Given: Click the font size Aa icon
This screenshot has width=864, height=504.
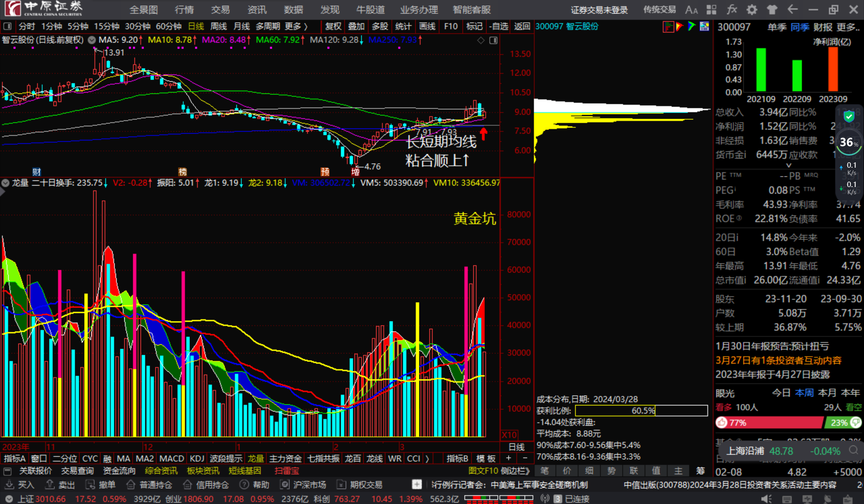Looking at the screenshot, I should point(691,9).
